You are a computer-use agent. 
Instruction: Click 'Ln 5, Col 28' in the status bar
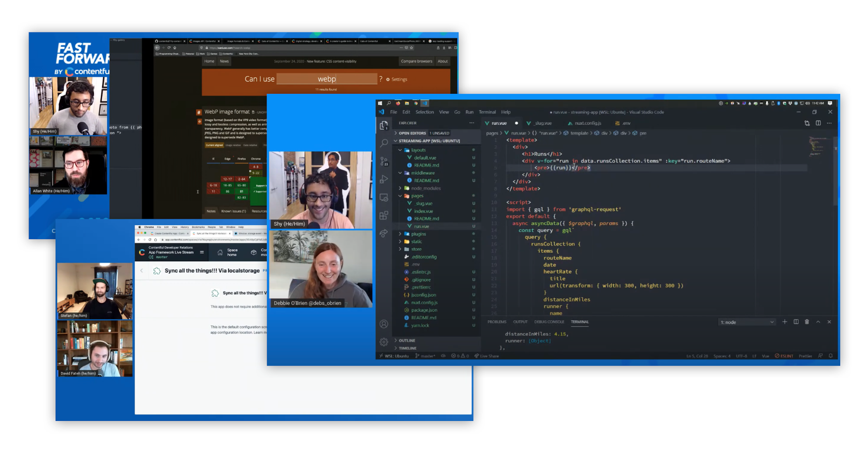tap(697, 356)
